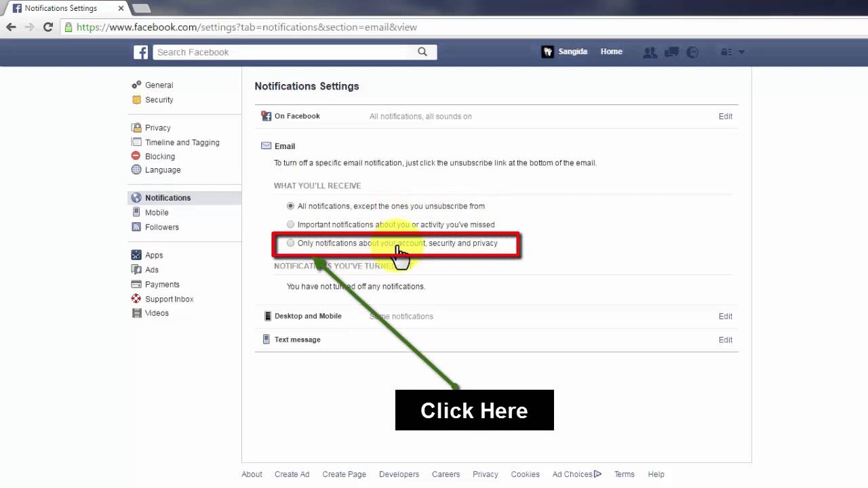
Task: Click the Privacy lock icon in the sidebar
Action: tap(136, 127)
